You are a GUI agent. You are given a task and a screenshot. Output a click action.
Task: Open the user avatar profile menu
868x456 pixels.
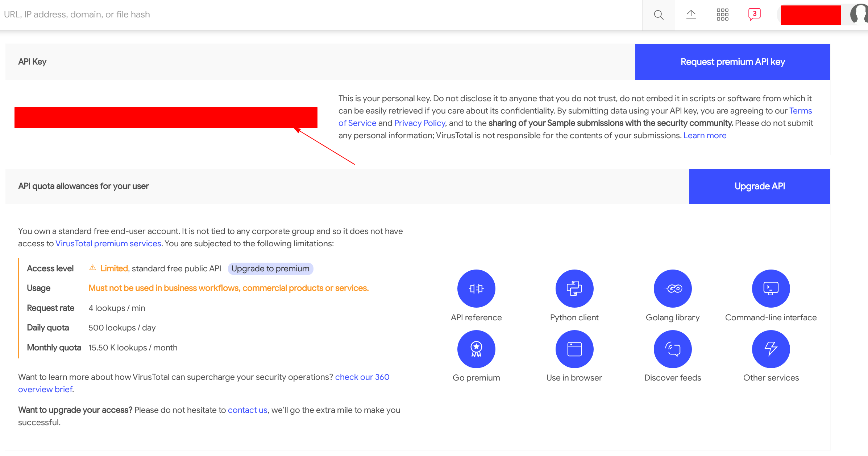coord(859,15)
